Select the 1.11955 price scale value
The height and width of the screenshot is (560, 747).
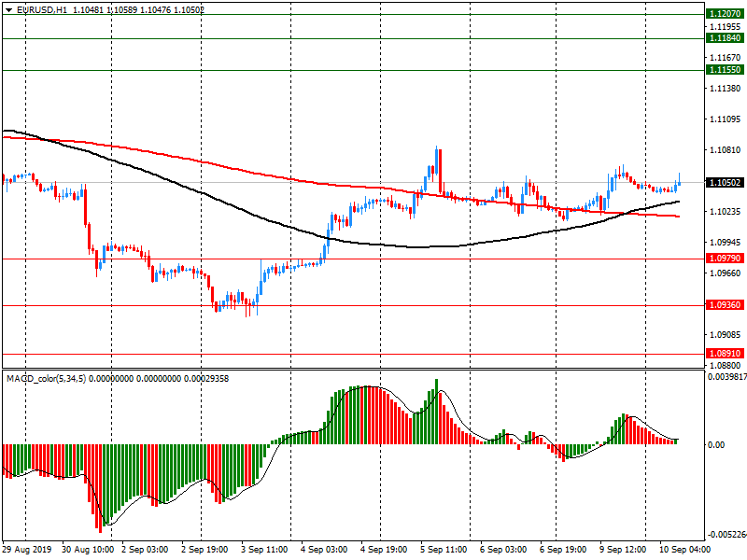pos(726,27)
